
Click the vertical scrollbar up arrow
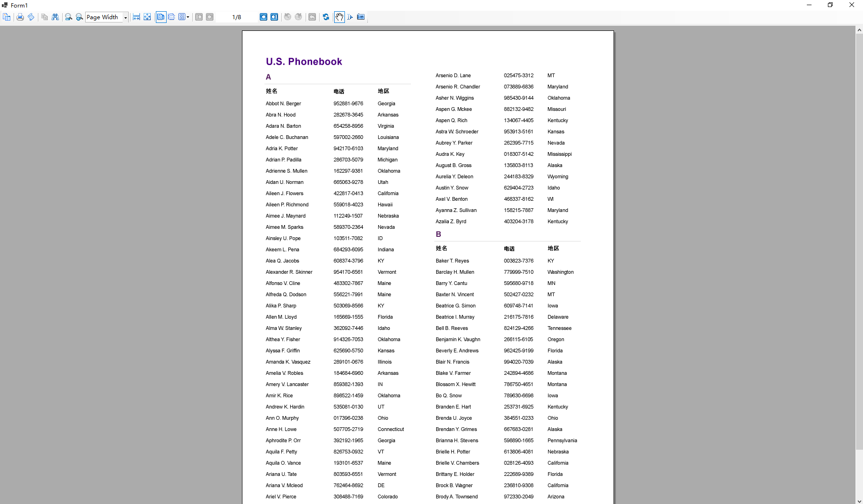pos(859,30)
